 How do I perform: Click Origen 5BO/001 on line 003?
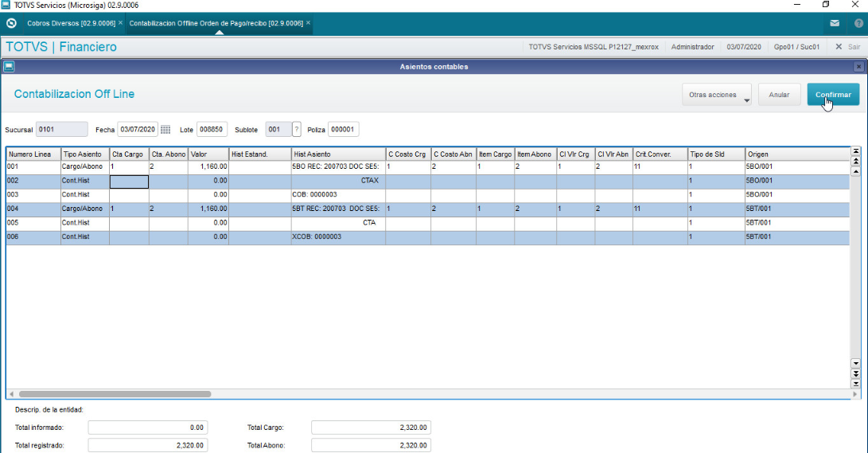tap(798, 195)
